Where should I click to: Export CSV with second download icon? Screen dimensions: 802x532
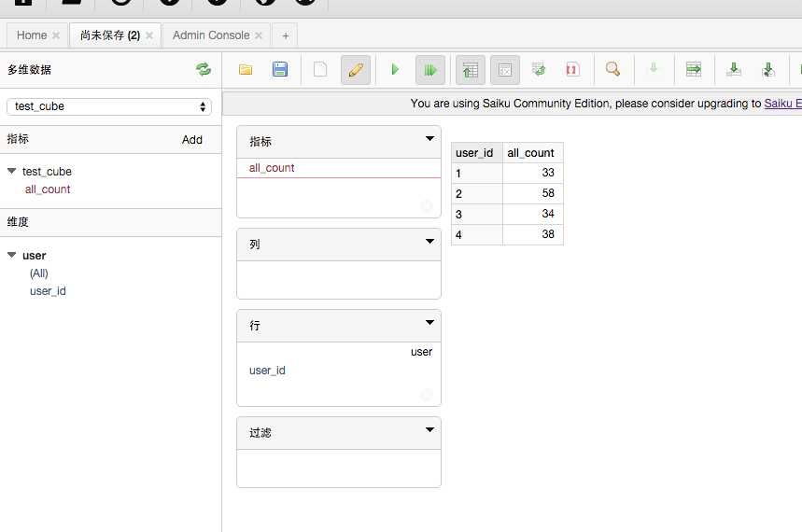point(768,69)
